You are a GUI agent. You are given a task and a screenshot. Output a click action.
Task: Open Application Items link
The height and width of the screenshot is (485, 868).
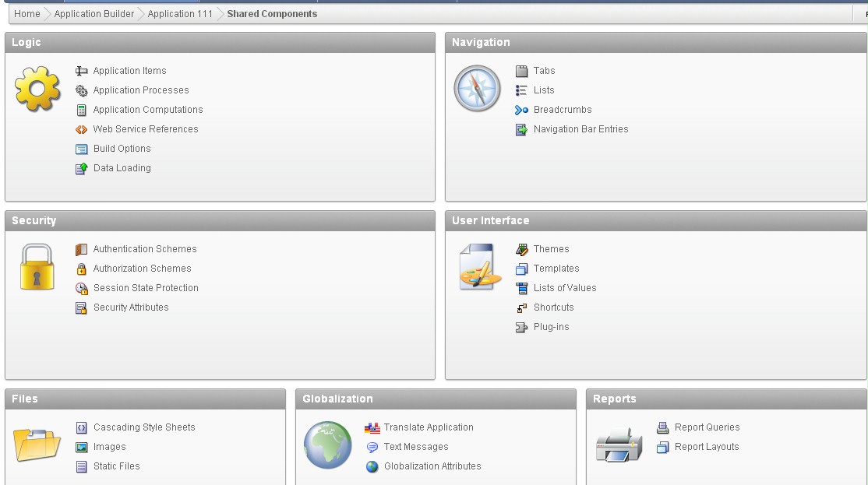[x=129, y=71]
